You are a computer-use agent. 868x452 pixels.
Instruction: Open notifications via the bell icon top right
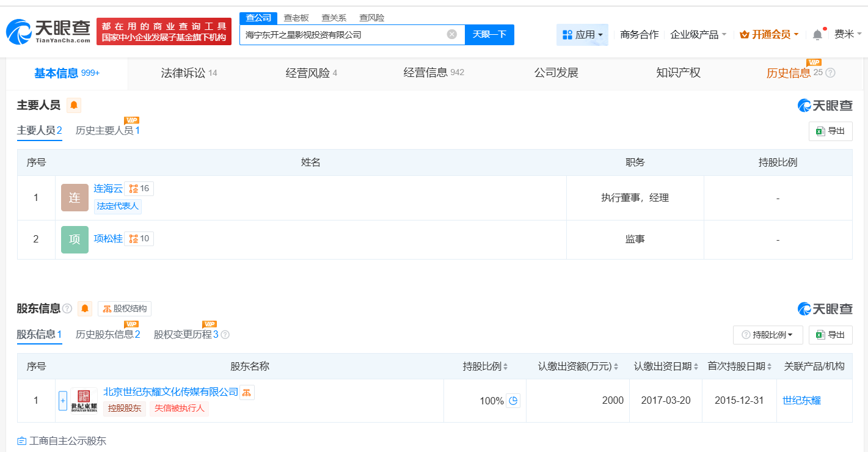(x=817, y=35)
